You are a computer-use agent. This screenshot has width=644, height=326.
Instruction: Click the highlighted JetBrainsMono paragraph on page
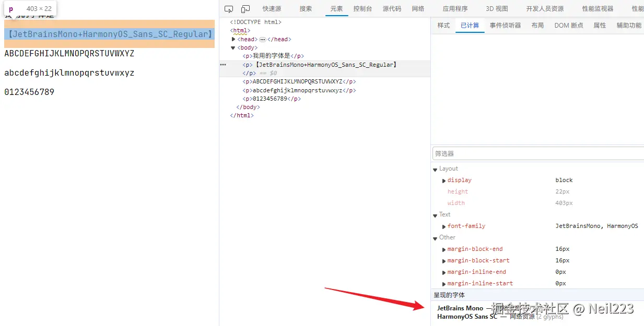point(109,34)
